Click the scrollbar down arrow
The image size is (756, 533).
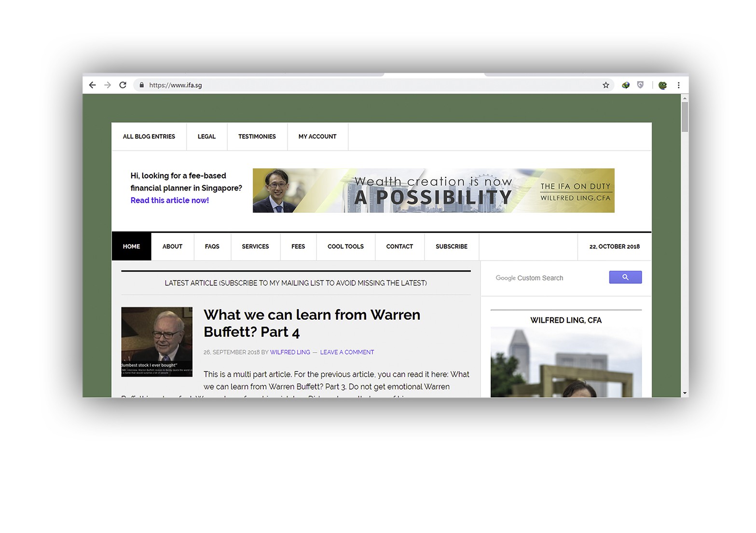tap(685, 393)
